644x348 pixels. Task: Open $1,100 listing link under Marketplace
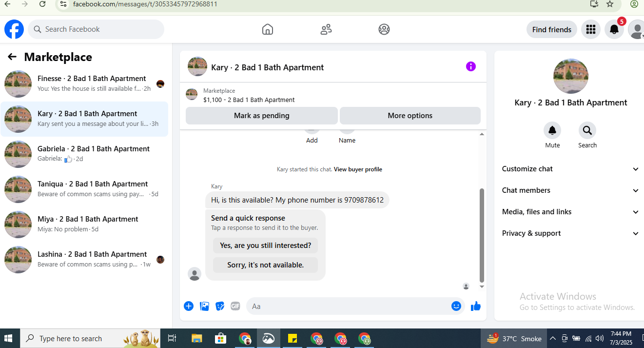[249, 100]
